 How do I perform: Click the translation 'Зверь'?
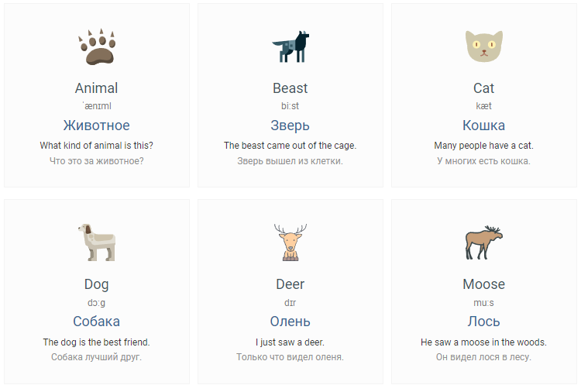pos(290,126)
